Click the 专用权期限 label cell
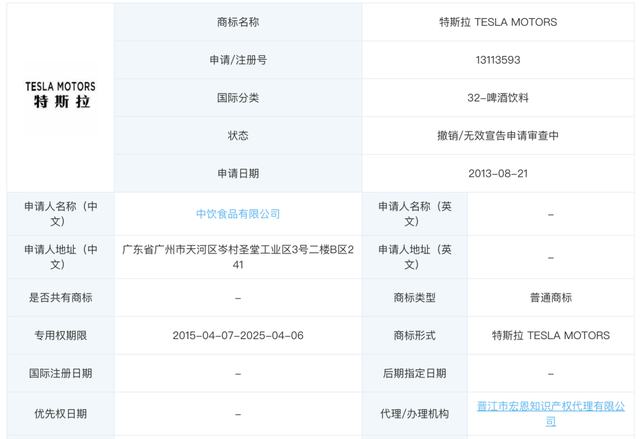 (60, 336)
